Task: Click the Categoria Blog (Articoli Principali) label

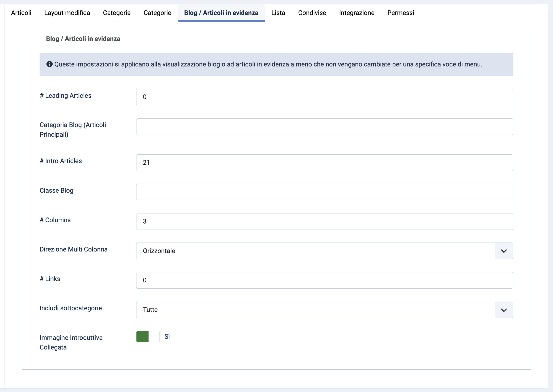Action: coord(73,130)
